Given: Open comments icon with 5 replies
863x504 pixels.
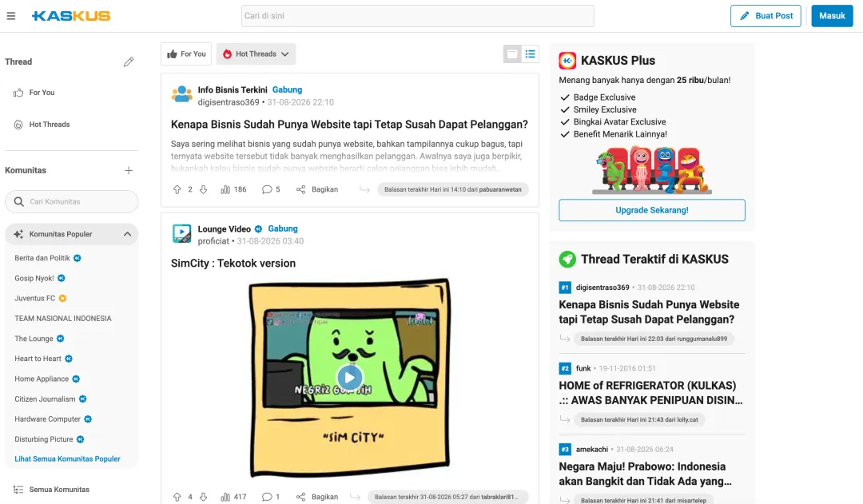Looking at the screenshot, I should [267, 189].
